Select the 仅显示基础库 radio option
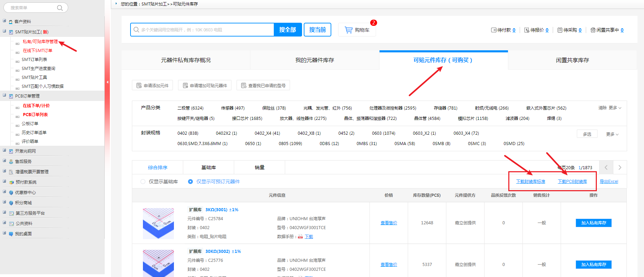The width and height of the screenshot is (644, 277). coord(143,182)
